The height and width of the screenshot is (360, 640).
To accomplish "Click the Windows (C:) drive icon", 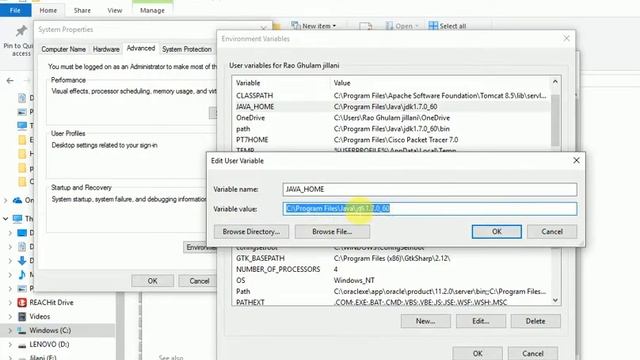I will pyautogui.click(x=22, y=330).
